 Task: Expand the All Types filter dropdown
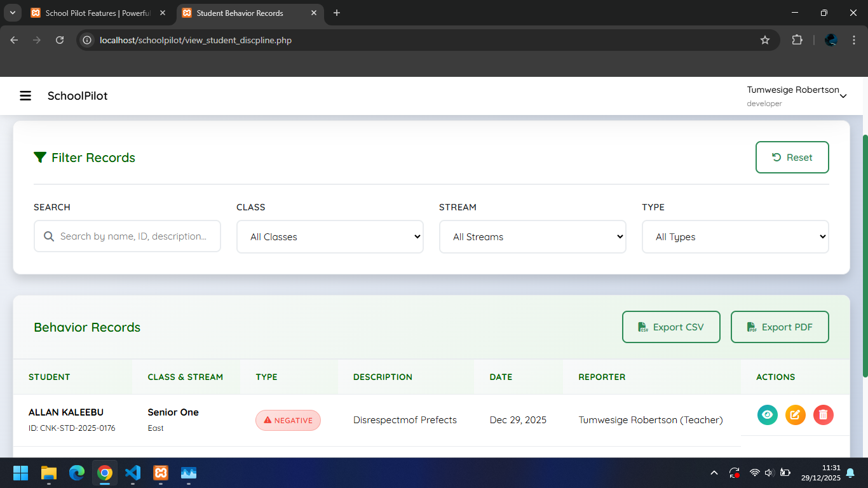[x=735, y=237]
